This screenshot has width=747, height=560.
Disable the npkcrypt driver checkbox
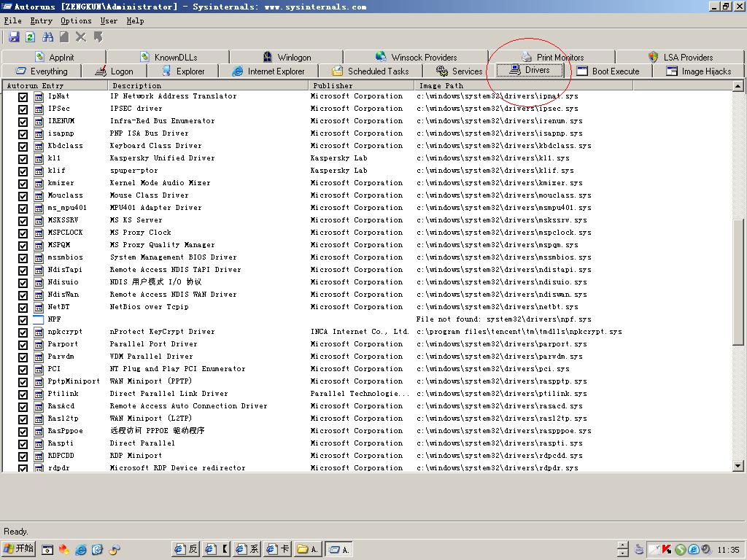click(x=23, y=332)
